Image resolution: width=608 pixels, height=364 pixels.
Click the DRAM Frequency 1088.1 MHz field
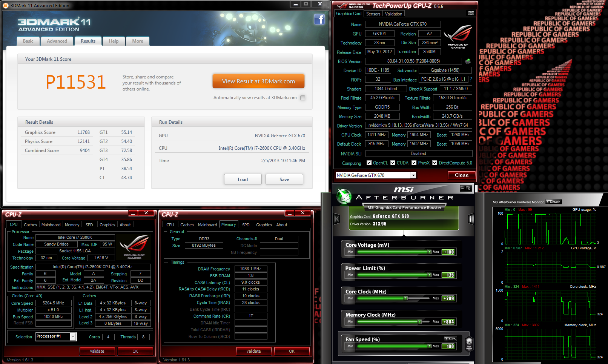(x=251, y=269)
